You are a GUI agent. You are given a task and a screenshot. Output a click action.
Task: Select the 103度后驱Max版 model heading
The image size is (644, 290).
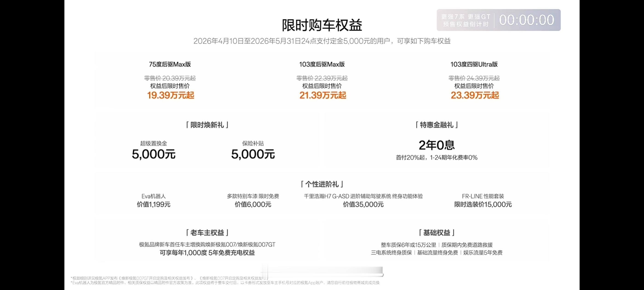click(x=322, y=64)
